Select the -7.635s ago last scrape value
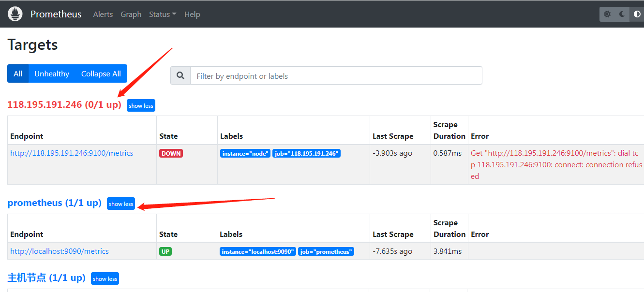This screenshot has width=644, height=292. click(392, 251)
